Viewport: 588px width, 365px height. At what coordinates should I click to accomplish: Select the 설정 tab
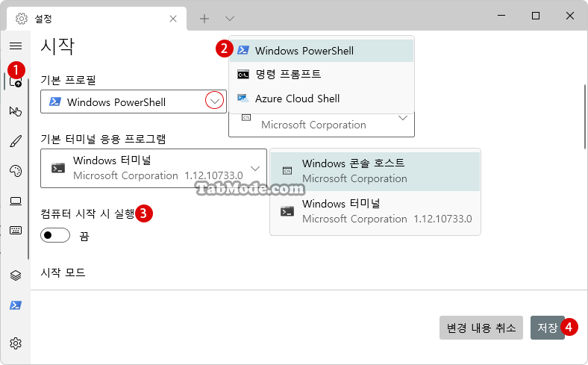tap(97, 19)
